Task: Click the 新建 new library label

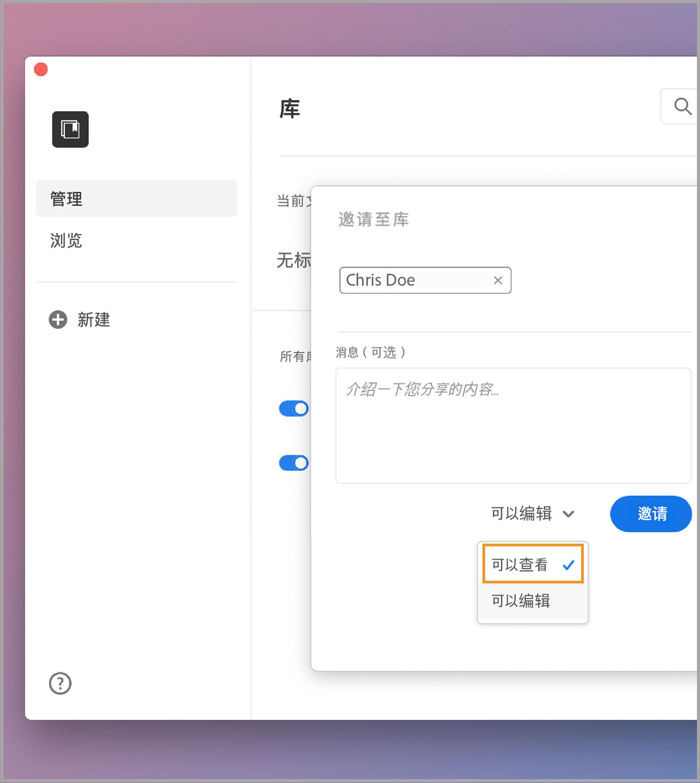Action: pyautogui.click(x=93, y=320)
